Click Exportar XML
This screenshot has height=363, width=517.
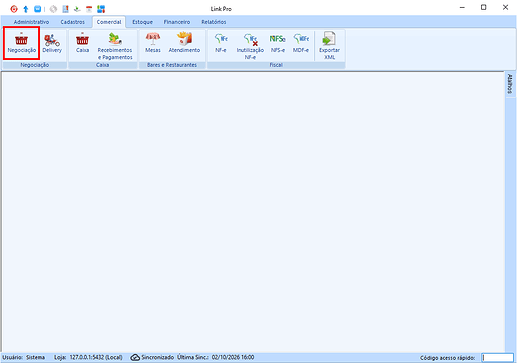point(329,46)
